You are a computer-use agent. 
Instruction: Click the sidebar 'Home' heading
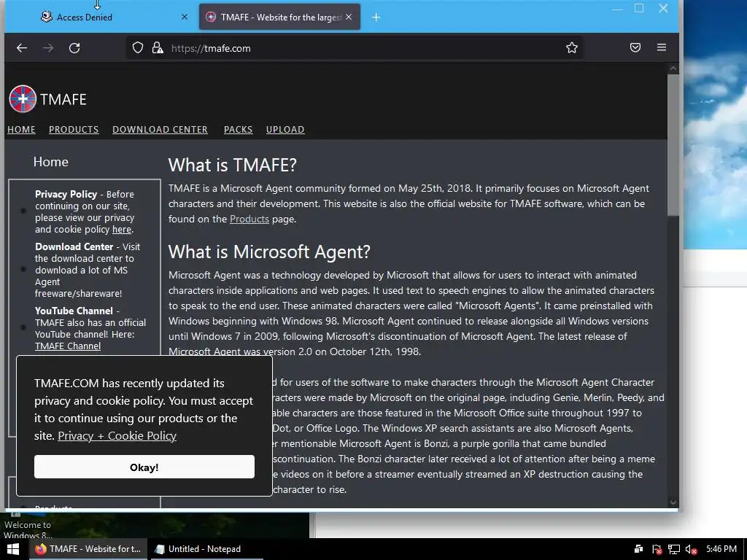pos(50,162)
